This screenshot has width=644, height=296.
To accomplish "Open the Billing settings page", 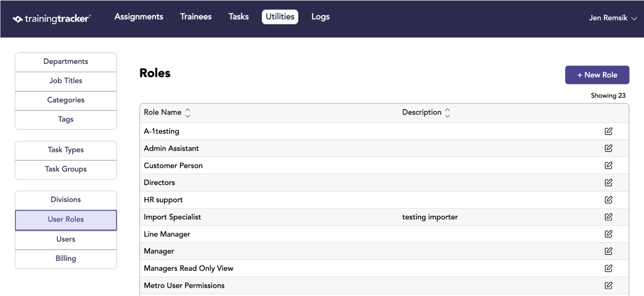I will coord(66,259).
